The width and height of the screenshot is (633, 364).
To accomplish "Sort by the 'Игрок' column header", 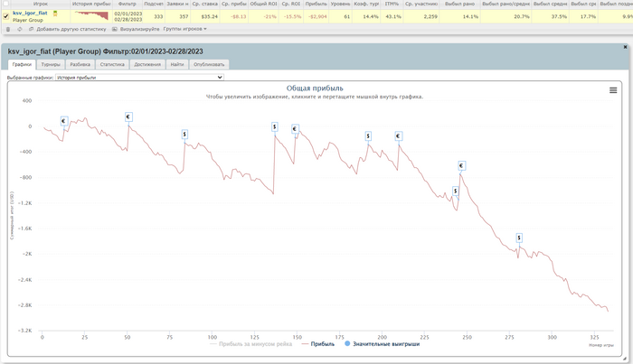I will tap(41, 4).
